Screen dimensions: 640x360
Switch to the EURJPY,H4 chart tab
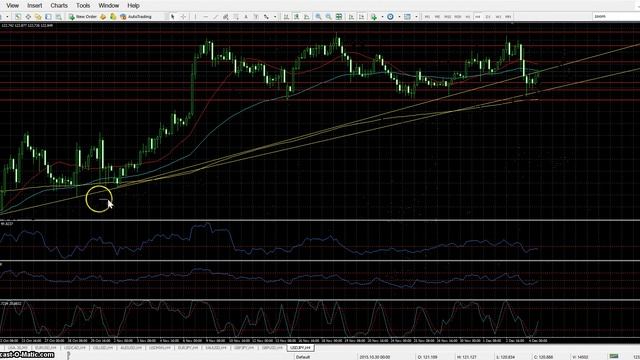(x=187, y=348)
